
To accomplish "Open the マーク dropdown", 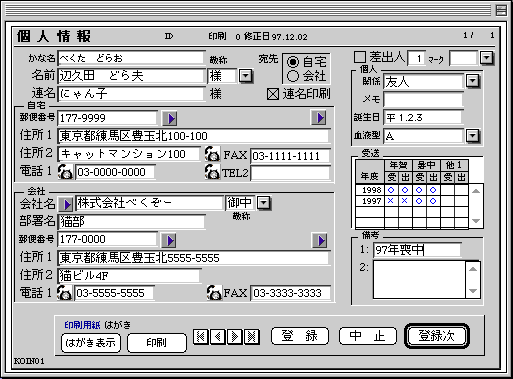I will point(487,58).
